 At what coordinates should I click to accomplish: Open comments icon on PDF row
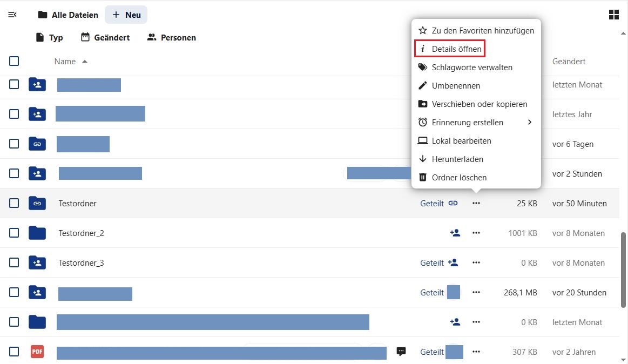[401, 352]
